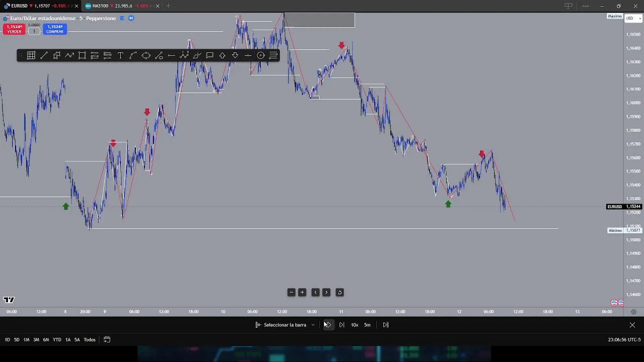The image size is (644, 362).
Task: Open a new chart tab
Action: pos(168,6)
